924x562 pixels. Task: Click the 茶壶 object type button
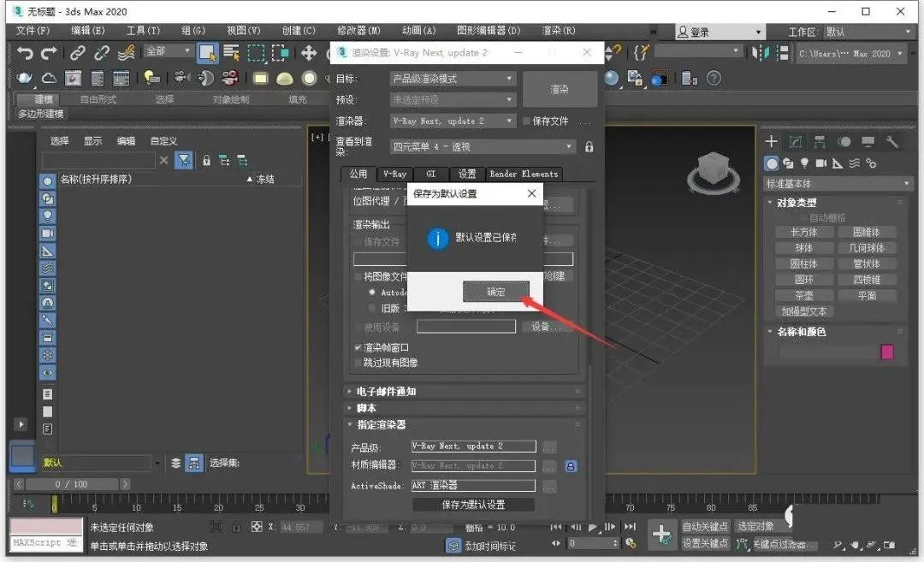803,296
